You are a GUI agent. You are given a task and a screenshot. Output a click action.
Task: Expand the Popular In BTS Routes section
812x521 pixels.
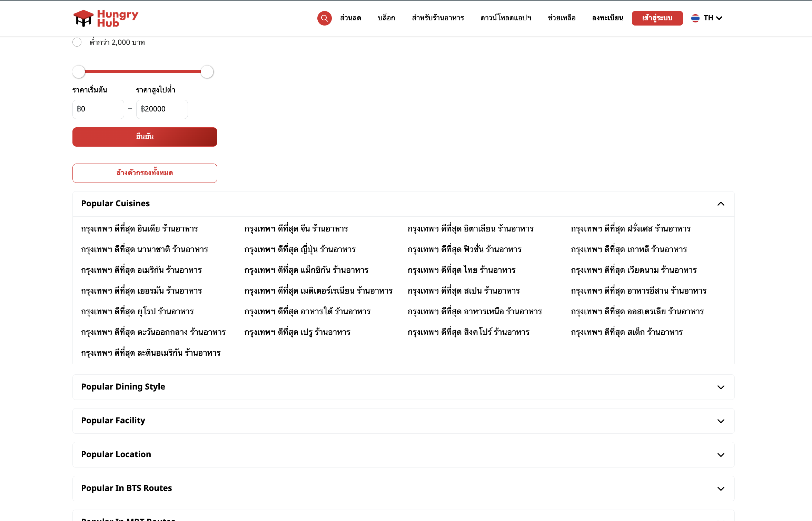coord(721,489)
